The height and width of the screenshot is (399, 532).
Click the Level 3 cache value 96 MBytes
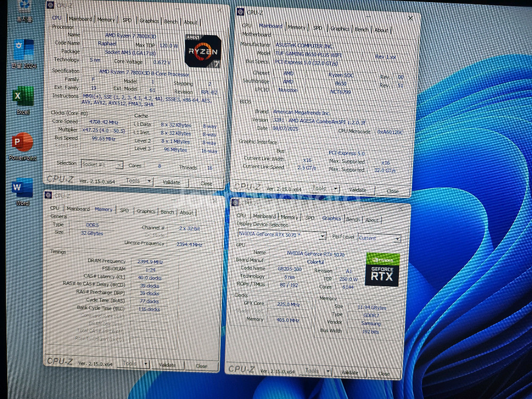coord(176,149)
